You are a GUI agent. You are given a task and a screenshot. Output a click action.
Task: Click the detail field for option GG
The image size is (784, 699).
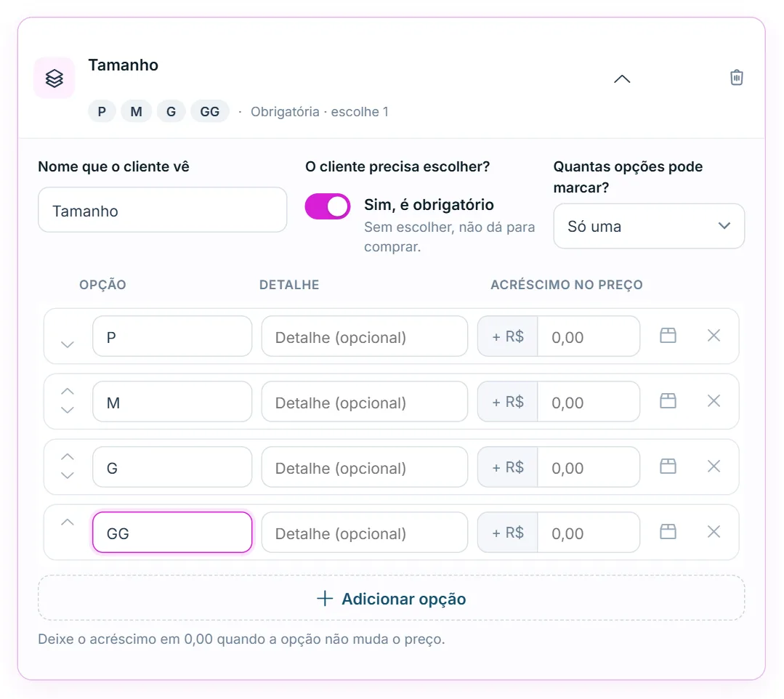click(x=365, y=533)
